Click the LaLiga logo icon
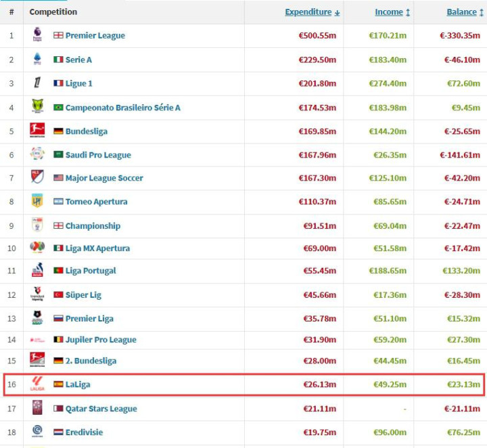Screen dimensions: 487x448 (37, 384)
